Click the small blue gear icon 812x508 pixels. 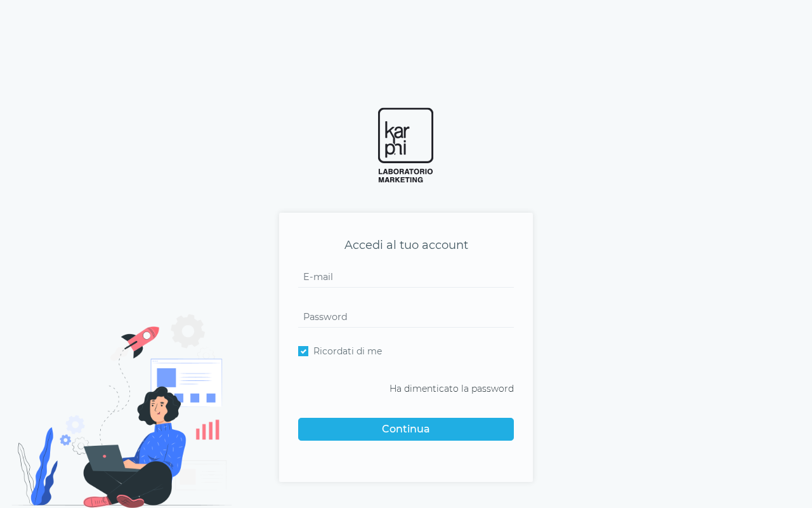click(65, 440)
